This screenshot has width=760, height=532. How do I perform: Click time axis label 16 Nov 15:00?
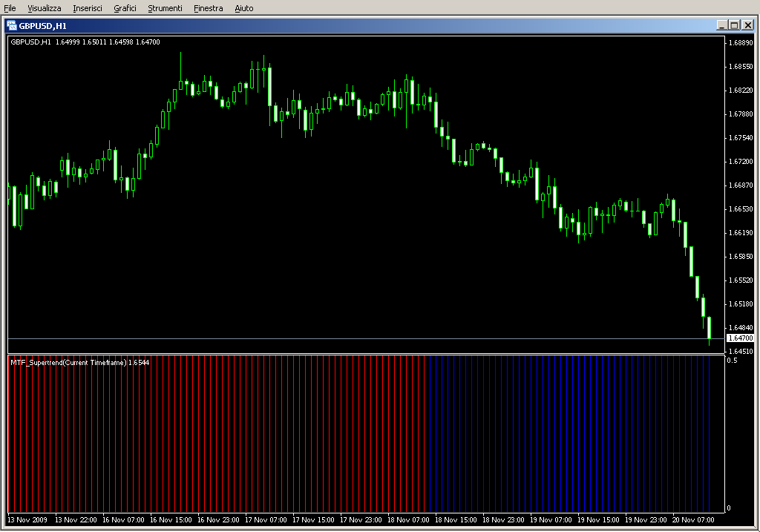tap(171, 520)
